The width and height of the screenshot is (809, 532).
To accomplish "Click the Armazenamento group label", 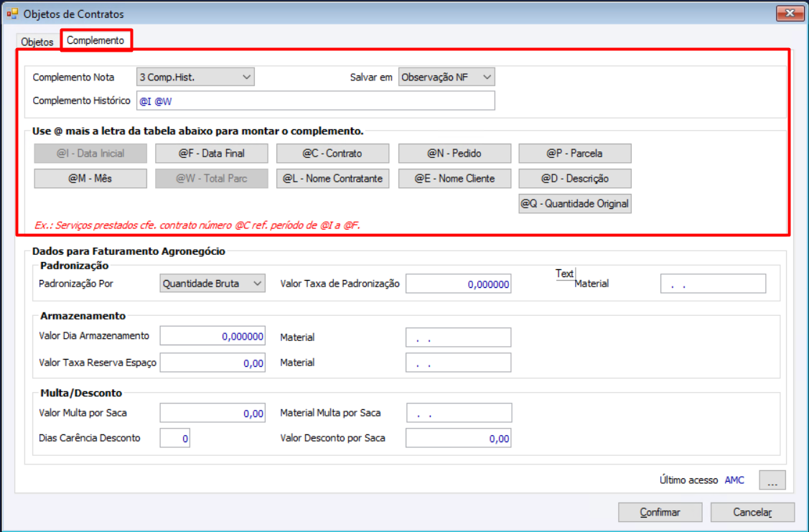I will click(x=83, y=316).
